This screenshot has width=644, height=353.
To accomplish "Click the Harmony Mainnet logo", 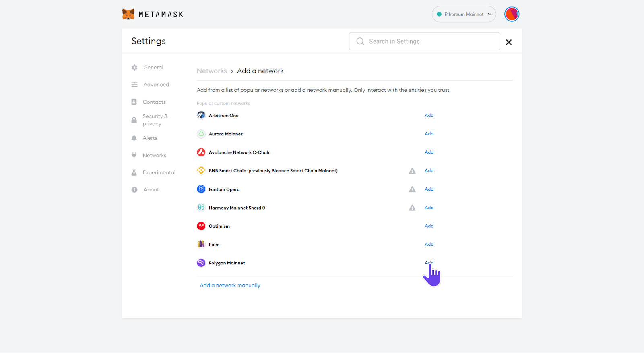I will coord(201,208).
